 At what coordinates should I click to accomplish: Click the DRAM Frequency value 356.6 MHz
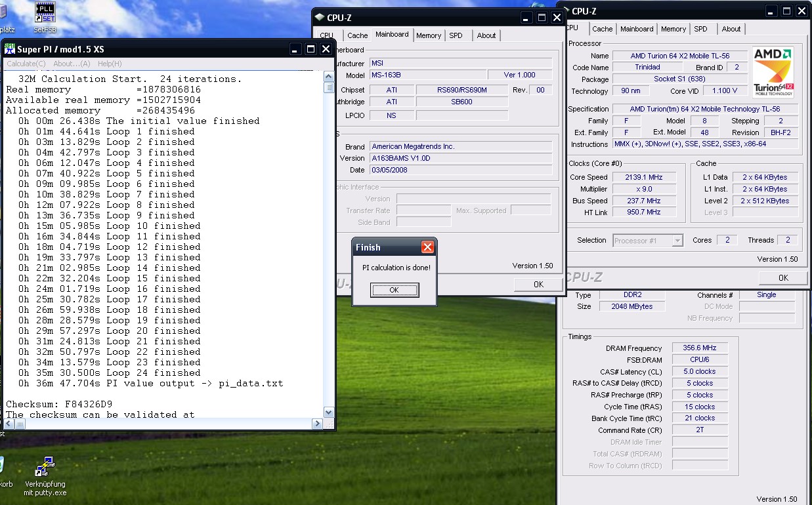click(x=700, y=348)
